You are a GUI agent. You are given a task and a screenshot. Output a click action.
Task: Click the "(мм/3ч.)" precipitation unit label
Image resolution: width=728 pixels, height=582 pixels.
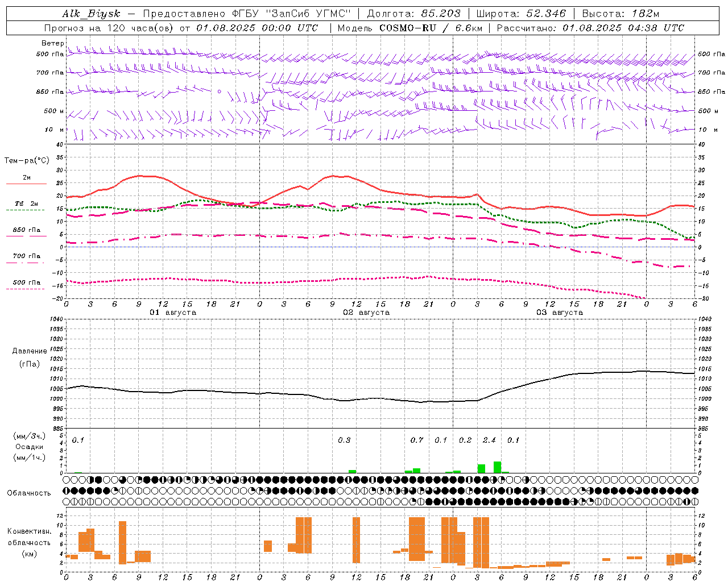click(x=30, y=436)
